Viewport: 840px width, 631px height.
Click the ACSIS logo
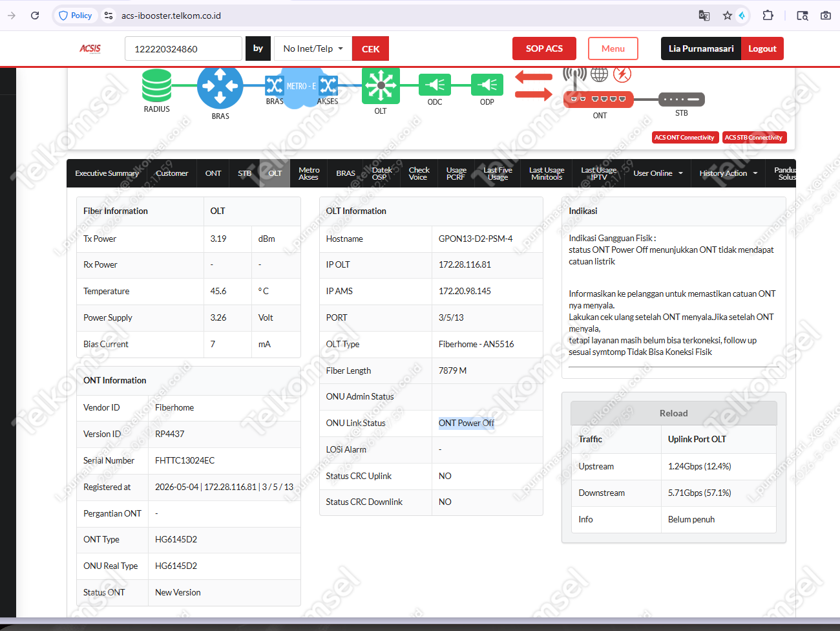click(90, 48)
